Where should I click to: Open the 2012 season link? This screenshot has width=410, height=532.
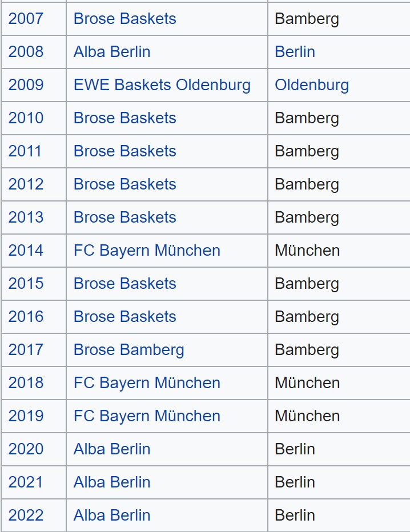click(x=26, y=184)
